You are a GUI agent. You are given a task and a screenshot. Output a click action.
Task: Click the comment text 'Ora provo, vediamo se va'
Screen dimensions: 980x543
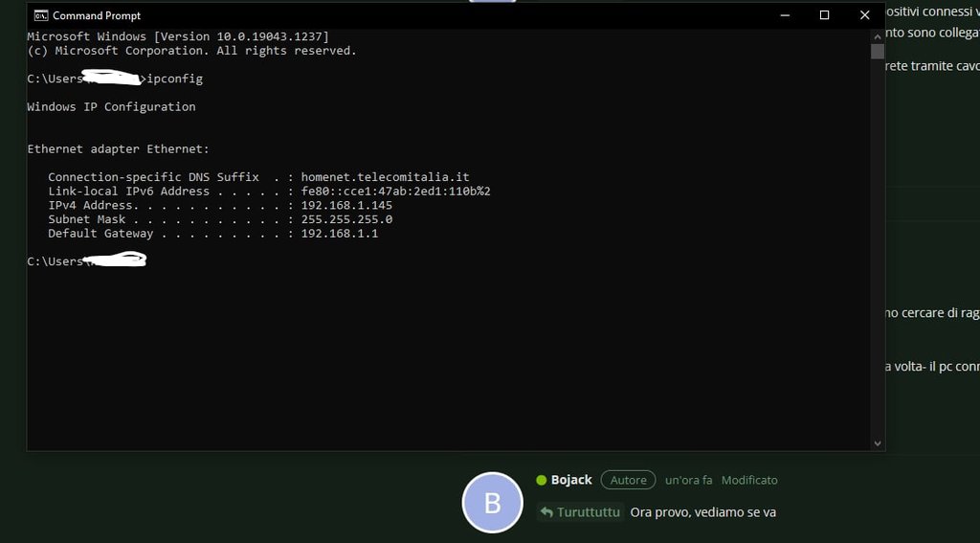(x=703, y=512)
